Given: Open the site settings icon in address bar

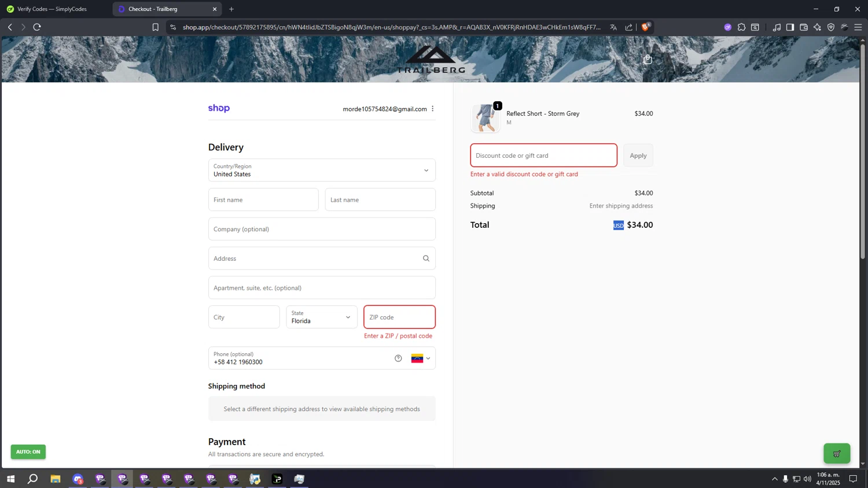Looking at the screenshot, I should pos(173,27).
